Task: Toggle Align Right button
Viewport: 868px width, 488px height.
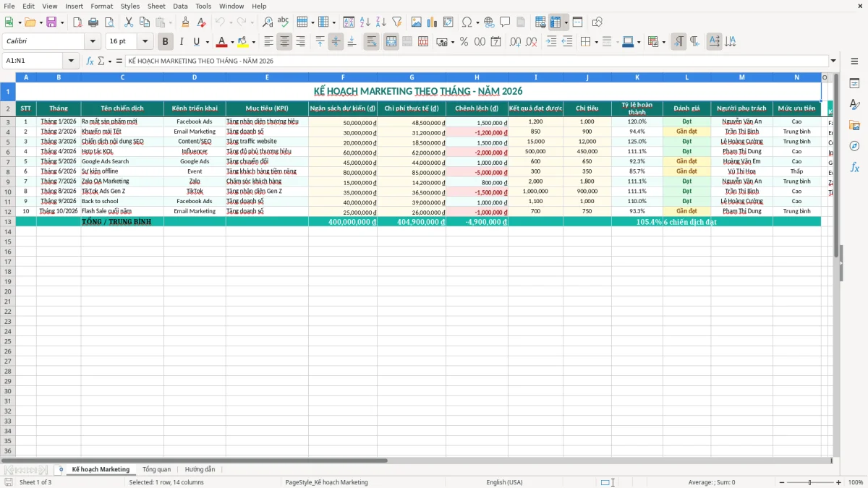Action: coord(300,42)
